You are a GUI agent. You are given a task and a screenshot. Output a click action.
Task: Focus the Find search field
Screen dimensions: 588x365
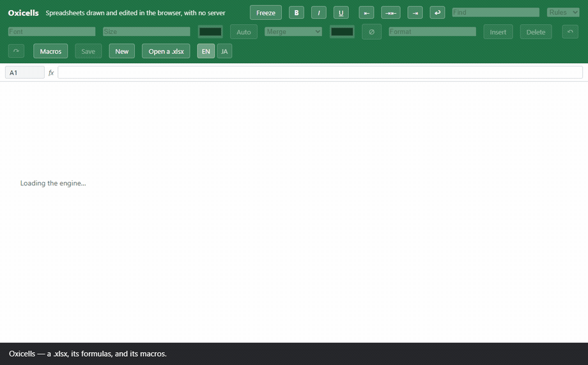(x=496, y=12)
